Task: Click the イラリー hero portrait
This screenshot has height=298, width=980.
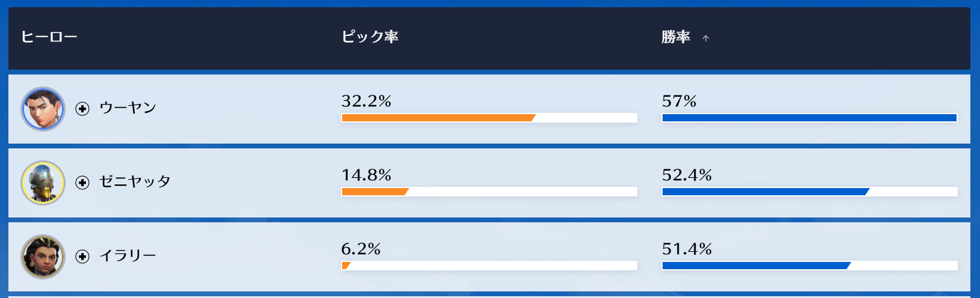Action: point(43,257)
